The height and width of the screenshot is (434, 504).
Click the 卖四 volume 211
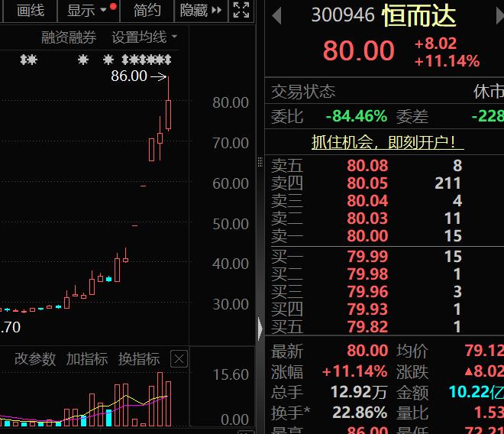coord(447,183)
